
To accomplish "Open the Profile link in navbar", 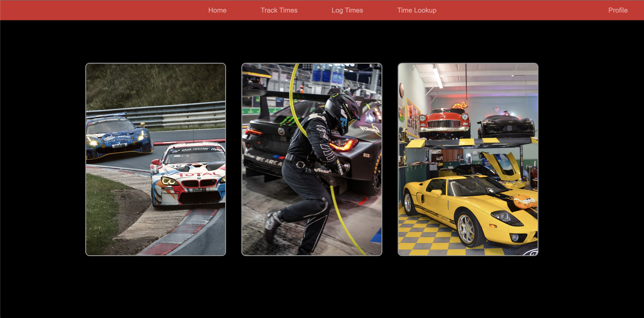I will pyautogui.click(x=618, y=10).
